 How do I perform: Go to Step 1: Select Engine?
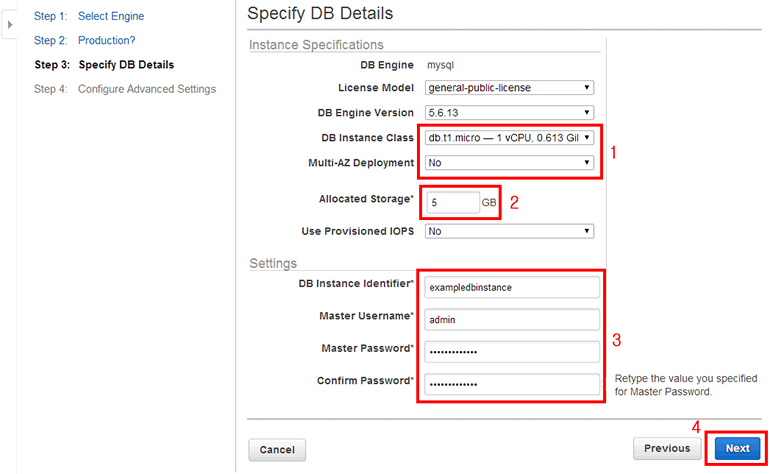[x=88, y=16]
